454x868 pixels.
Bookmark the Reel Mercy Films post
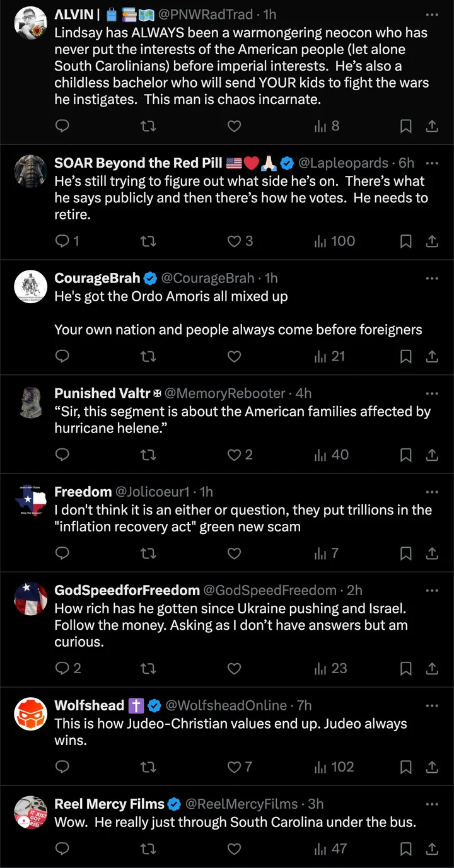(406, 848)
